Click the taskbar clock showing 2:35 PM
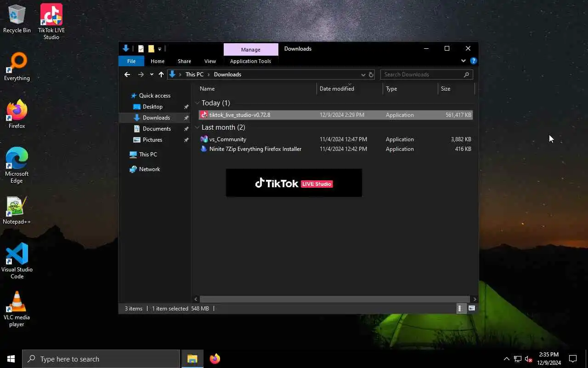Image resolution: width=588 pixels, height=368 pixels. (548, 359)
